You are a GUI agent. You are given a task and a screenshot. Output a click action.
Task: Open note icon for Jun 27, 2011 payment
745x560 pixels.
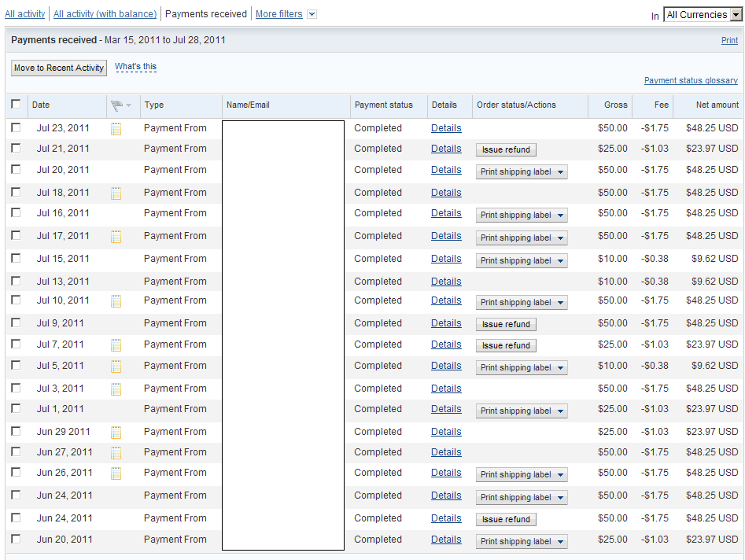[x=116, y=453]
